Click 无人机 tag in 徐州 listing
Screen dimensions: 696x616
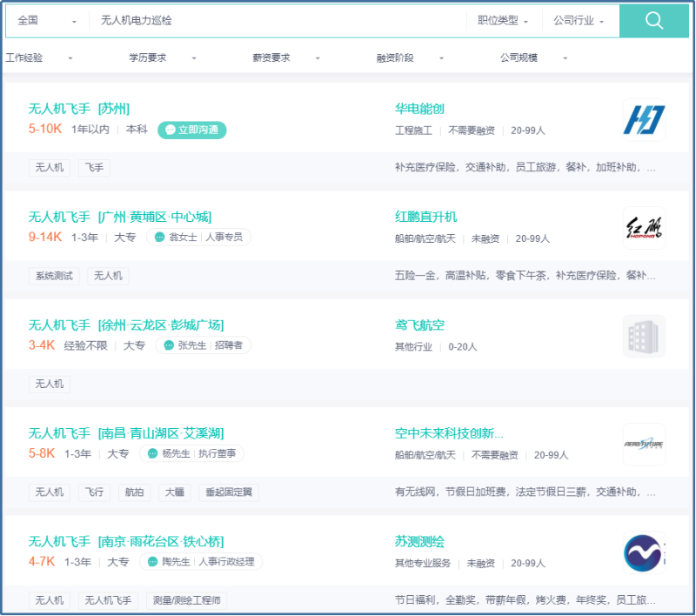click(50, 384)
